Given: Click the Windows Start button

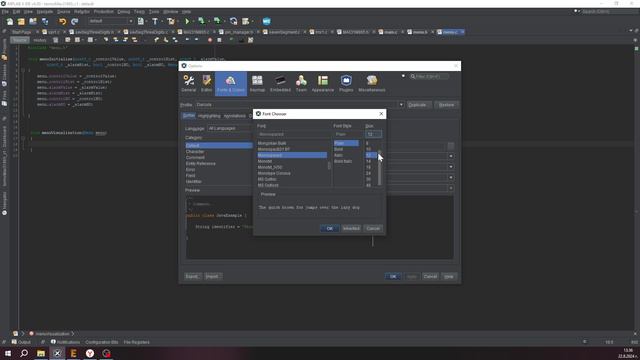Looking at the screenshot, I should tap(8, 353).
